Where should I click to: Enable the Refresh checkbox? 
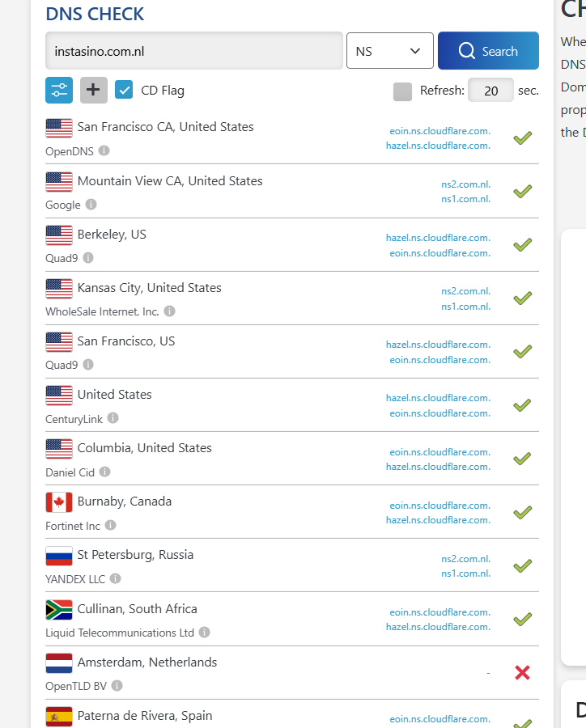402,91
